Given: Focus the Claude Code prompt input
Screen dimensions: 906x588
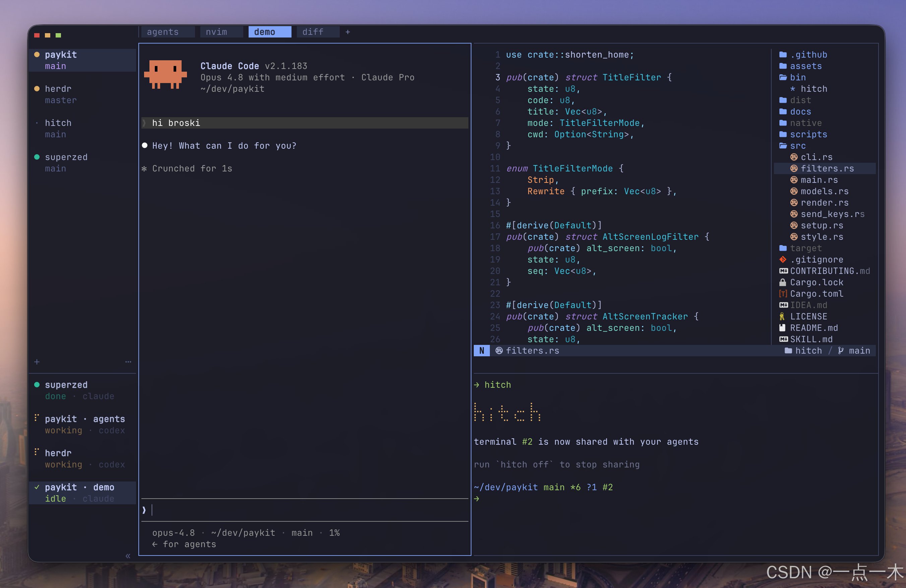Looking at the screenshot, I should tap(305, 510).
